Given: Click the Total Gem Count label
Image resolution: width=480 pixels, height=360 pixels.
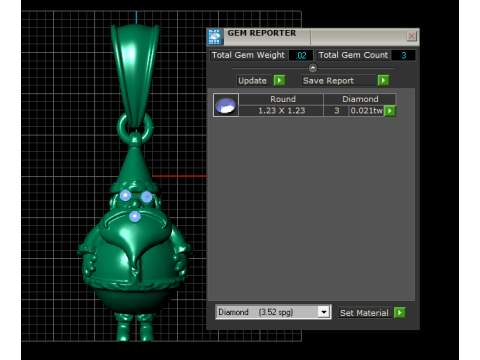Looking at the screenshot, I should coord(353,55).
